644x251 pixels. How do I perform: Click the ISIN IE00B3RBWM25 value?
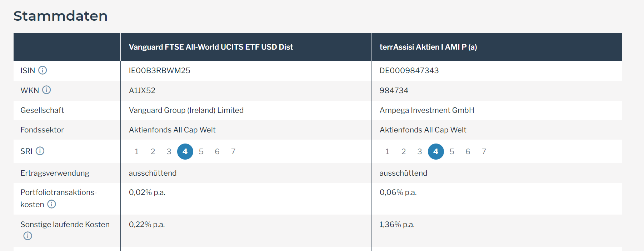(159, 71)
